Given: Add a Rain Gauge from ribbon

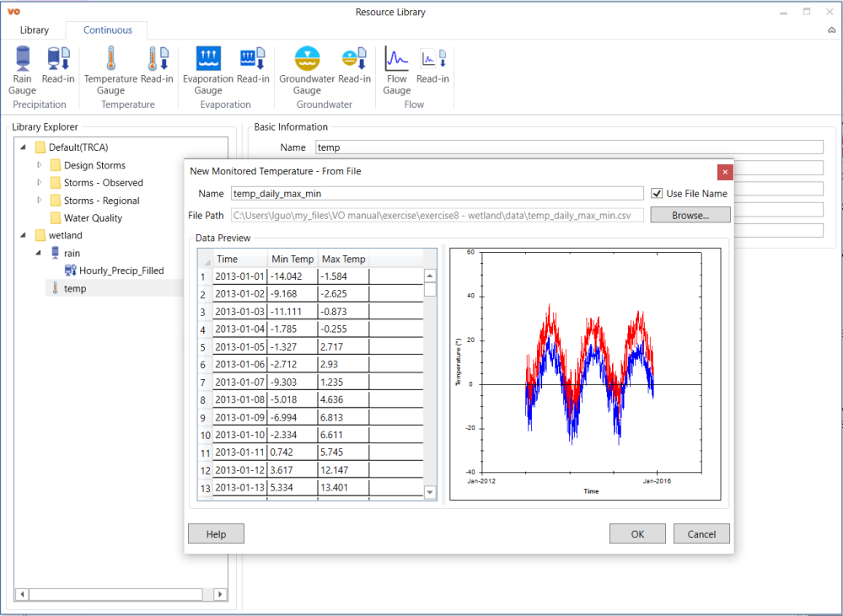Looking at the screenshot, I should click(22, 71).
